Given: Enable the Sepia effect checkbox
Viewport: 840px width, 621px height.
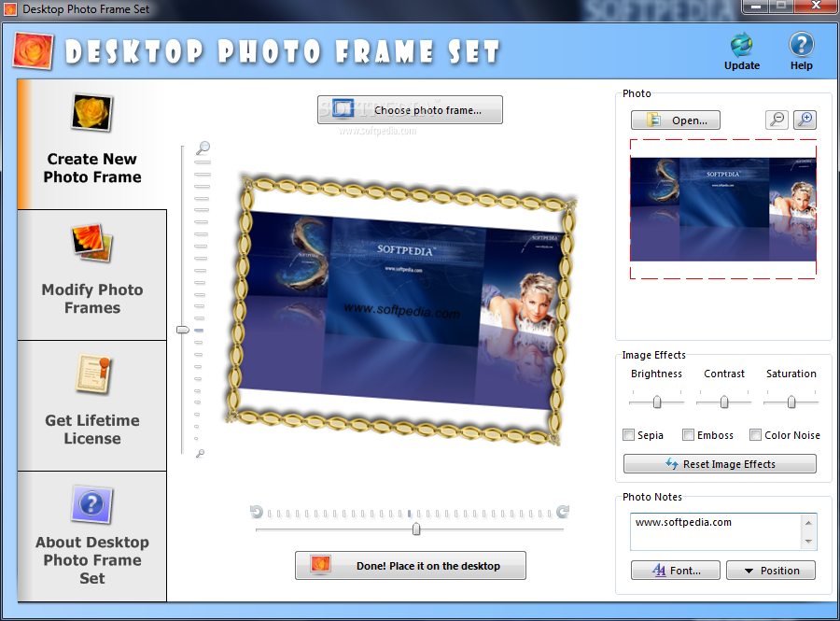Looking at the screenshot, I should [628, 435].
